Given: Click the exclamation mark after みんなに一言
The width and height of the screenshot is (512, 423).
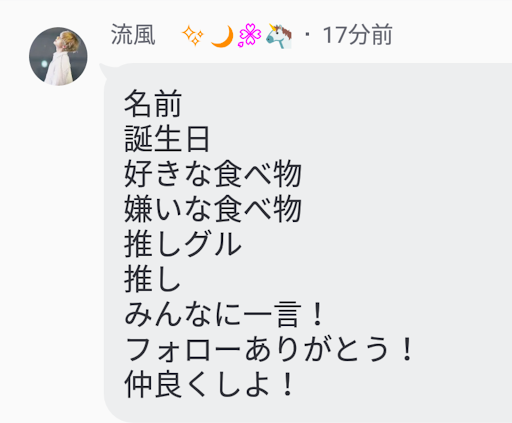Looking at the screenshot, I should tap(317, 314).
